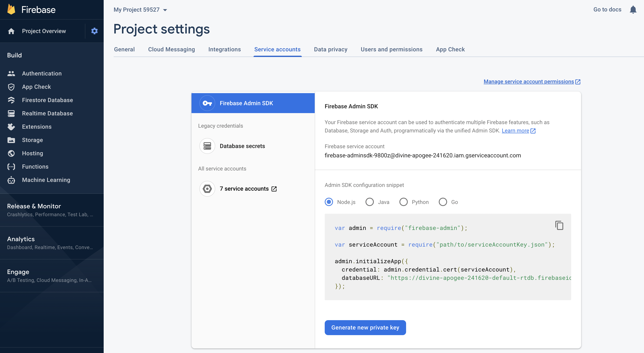Copy the code snippet using copy icon
Viewport: 644px width, 353px height.
click(x=559, y=225)
